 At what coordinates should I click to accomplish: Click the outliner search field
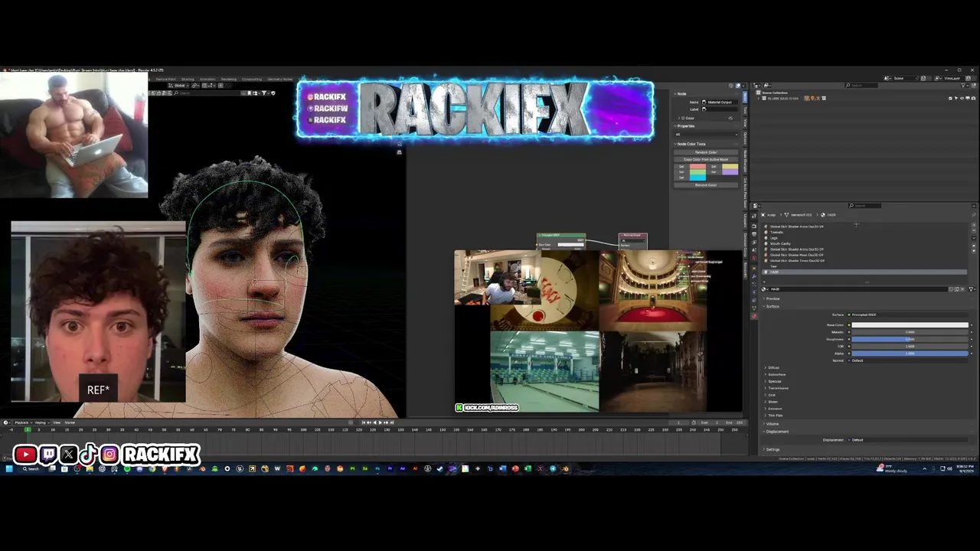point(862,85)
